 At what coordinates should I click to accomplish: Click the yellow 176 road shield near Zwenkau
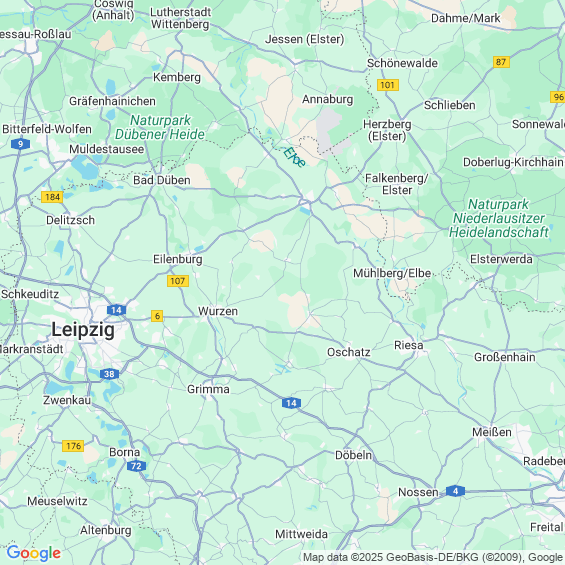(x=73, y=446)
